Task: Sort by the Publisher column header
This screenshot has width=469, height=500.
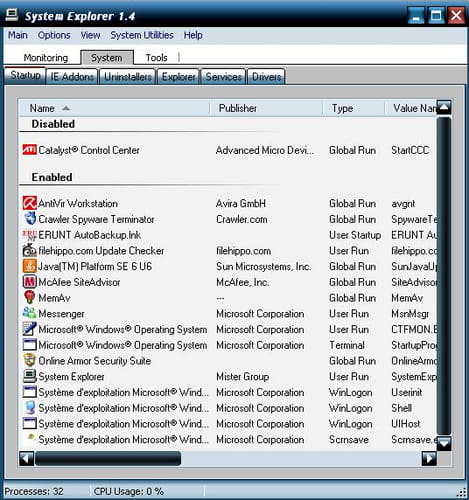Action: tap(266, 108)
